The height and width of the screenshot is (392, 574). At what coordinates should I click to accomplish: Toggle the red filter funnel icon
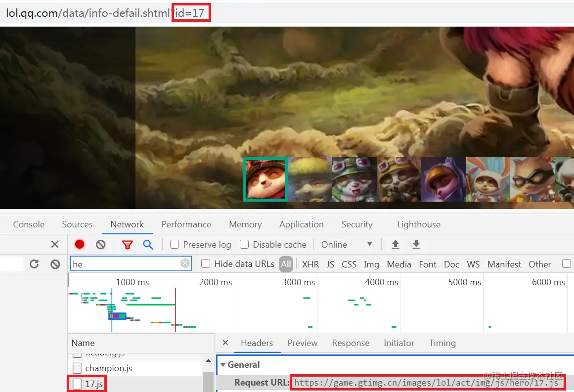coord(128,245)
